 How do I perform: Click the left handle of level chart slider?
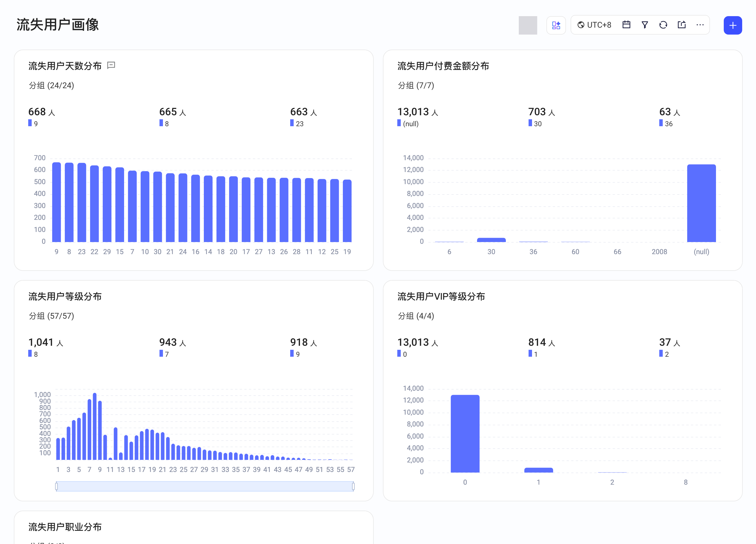[56, 486]
